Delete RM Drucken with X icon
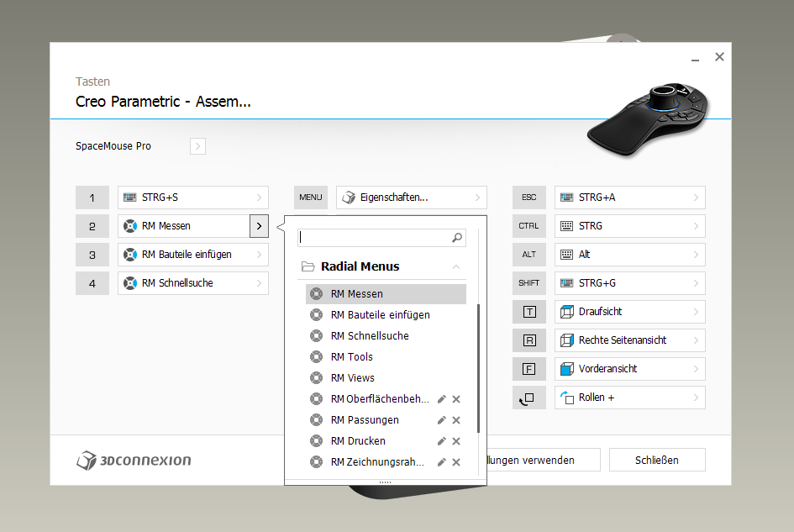This screenshot has width=794, height=532. click(x=456, y=441)
